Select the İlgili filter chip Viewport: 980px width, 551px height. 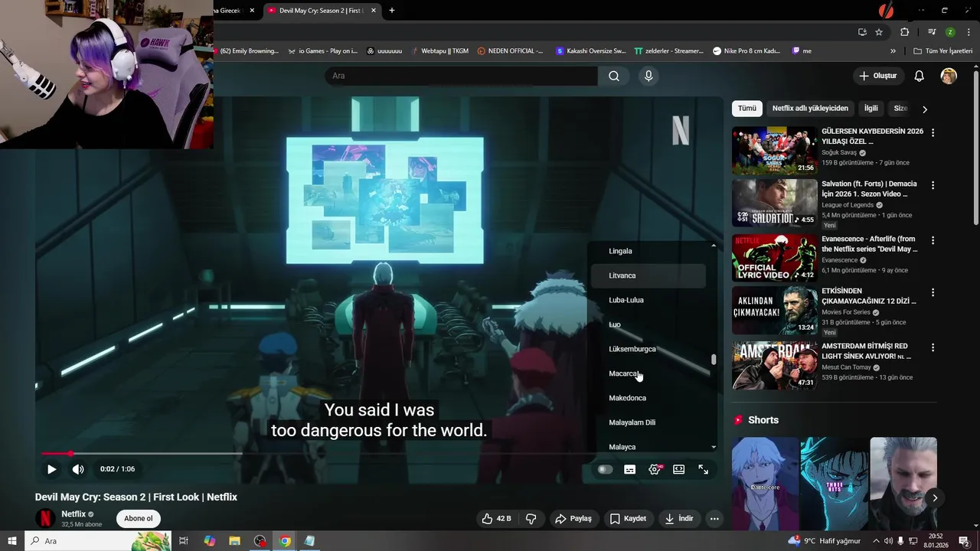coord(871,109)
